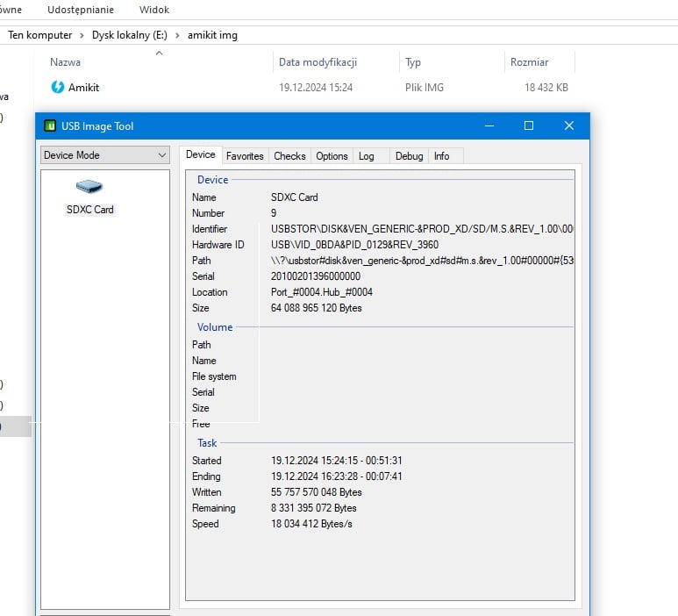Click the 19.12.2024 15:24 modification date
Image resolution: width=678 pixels, height=616 pixels.
pos(316,88)
